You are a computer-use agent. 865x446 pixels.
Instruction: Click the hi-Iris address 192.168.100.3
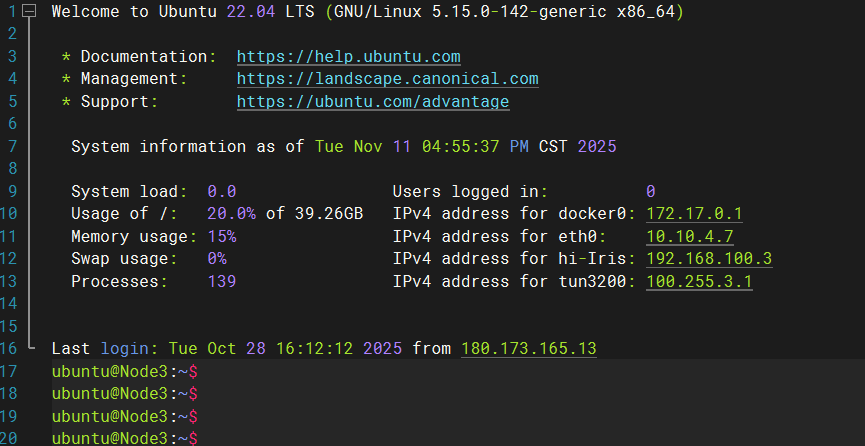tap(709, 259)
